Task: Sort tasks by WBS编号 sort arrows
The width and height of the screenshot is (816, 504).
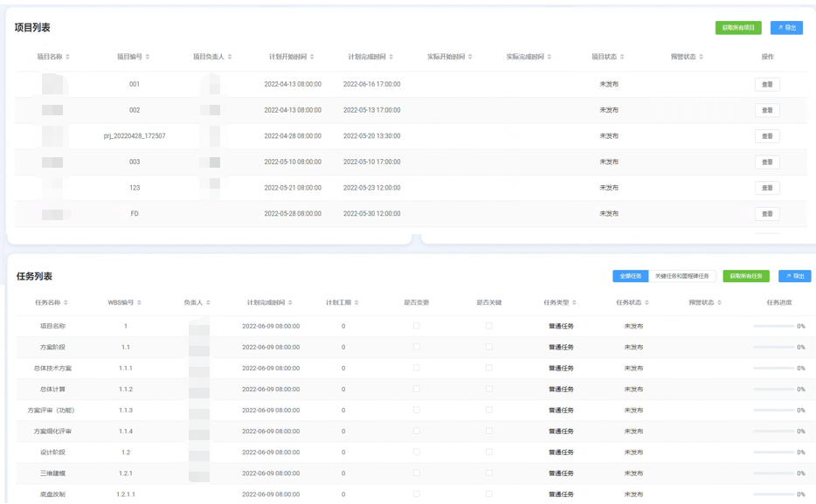Action: point(140,303)
